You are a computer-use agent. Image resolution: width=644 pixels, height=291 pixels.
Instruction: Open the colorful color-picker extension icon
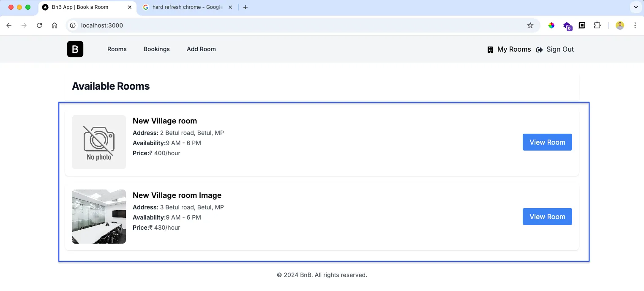tap(551, 25)
